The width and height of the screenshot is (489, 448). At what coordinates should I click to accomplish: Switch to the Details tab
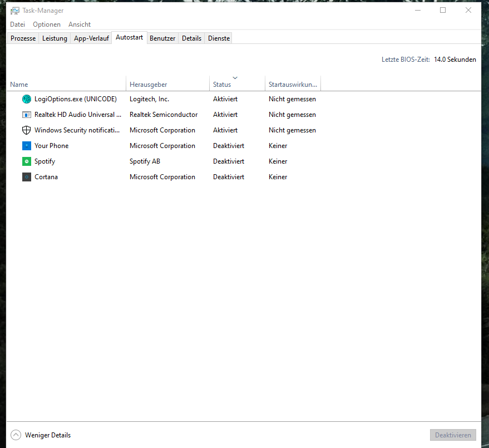pos(191,38)
